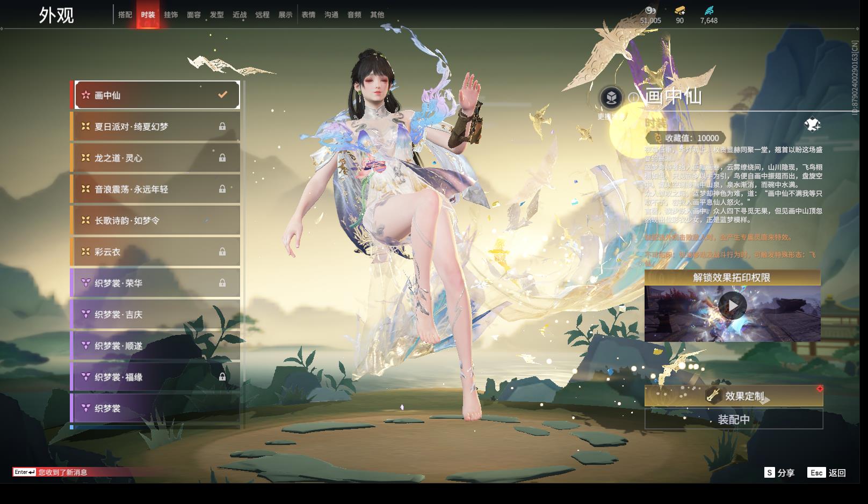Click the checkmark on the 画中仙 row

tap(222, 94)
